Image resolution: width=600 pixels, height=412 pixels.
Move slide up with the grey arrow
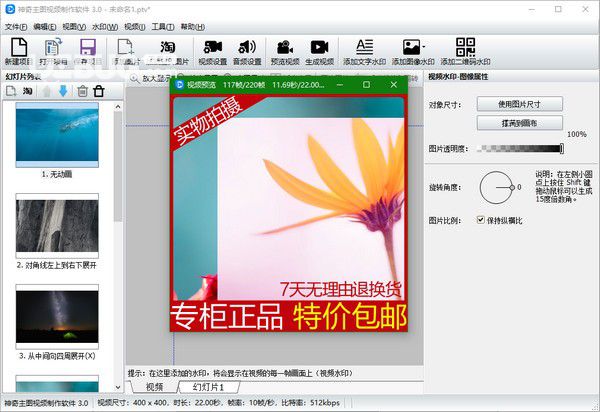(x=46, y=91)
